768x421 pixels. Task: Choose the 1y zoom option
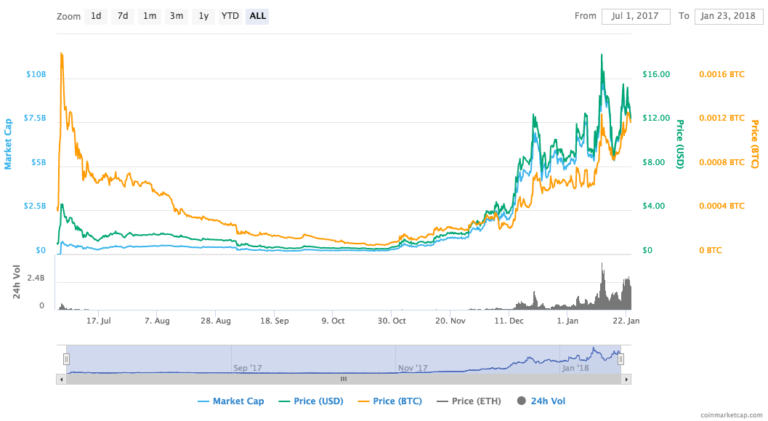tap(203, 16)
